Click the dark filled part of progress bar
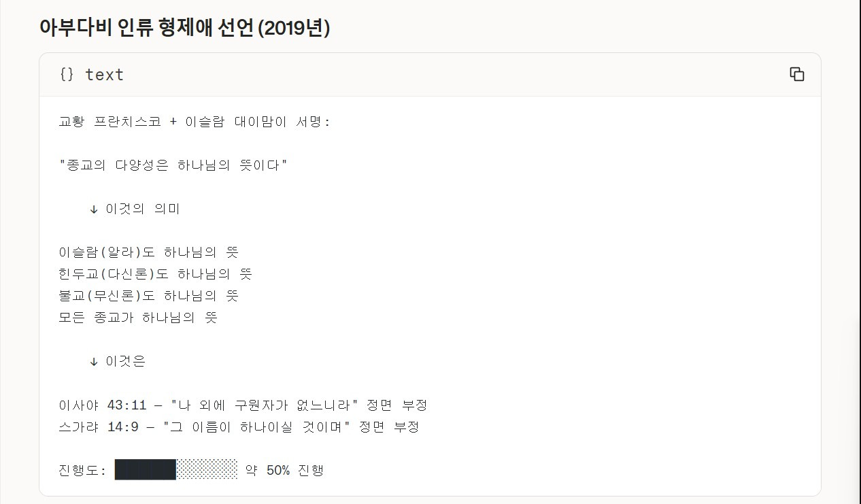Viewport: 861px width, 504px height. point(145,470)
